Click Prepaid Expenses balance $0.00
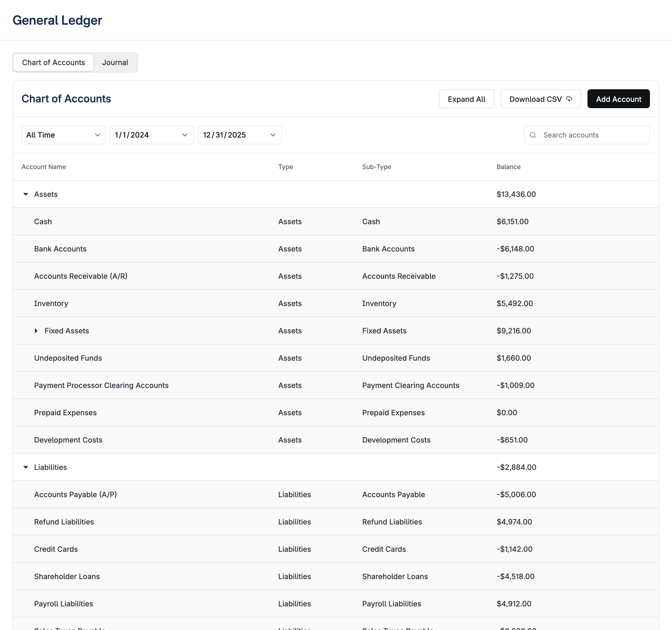 click(x=507, y=413)
